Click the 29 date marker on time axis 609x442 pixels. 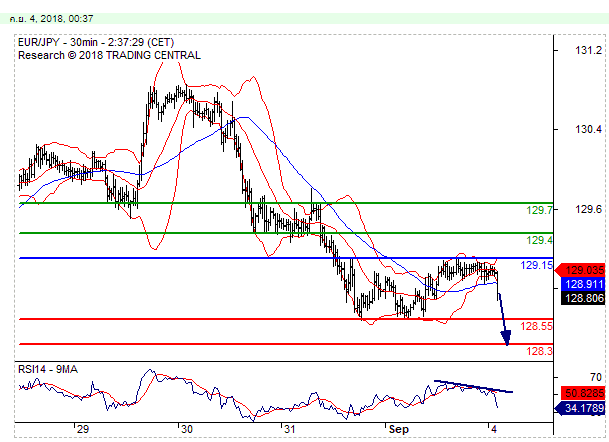coord(83,429)
